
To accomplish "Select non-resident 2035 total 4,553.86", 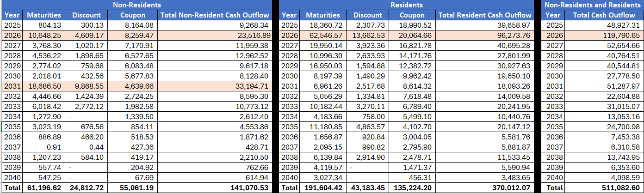I will tap(214, 127).
